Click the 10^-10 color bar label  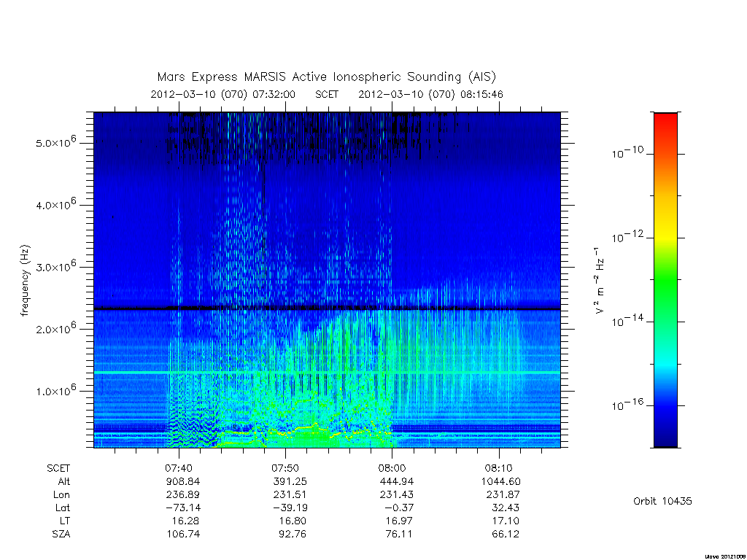click(x=627, y=152)
